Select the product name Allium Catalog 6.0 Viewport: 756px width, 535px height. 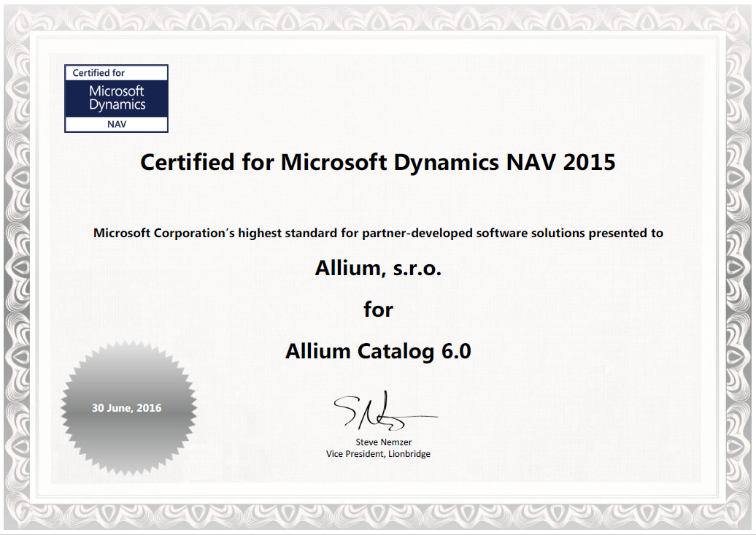coord(378,351)
